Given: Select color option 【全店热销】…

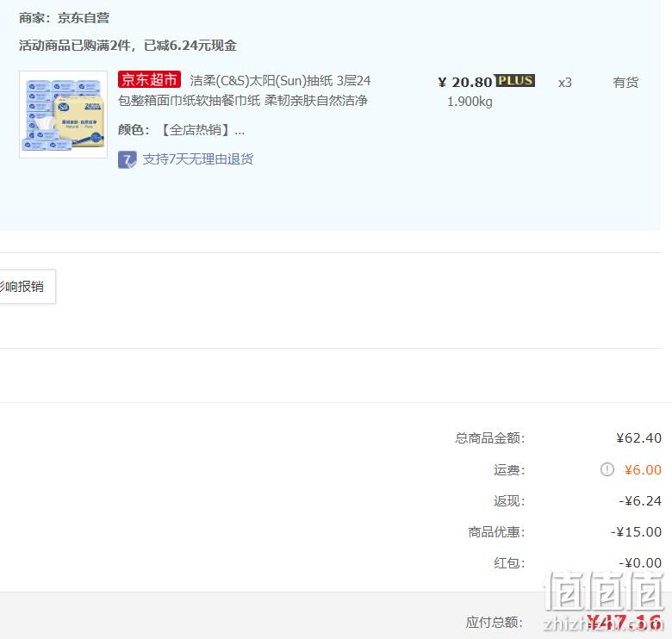Looking at the screenshot, I should pos(202,130).
